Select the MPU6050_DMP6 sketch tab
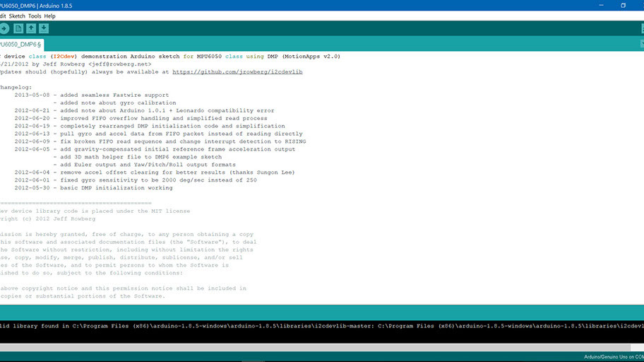The width and height of the screenshot is (644, 362). pyautogui.click(x=20, y=45)
